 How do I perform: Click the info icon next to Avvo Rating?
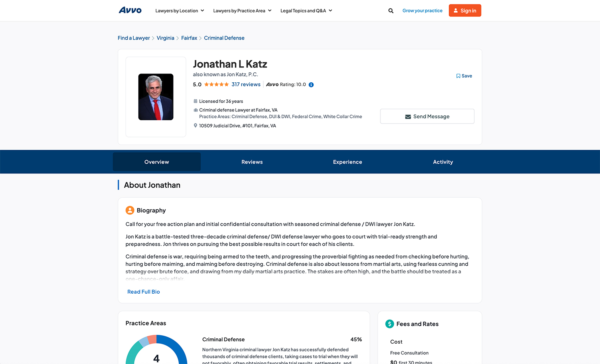[311, 84]
